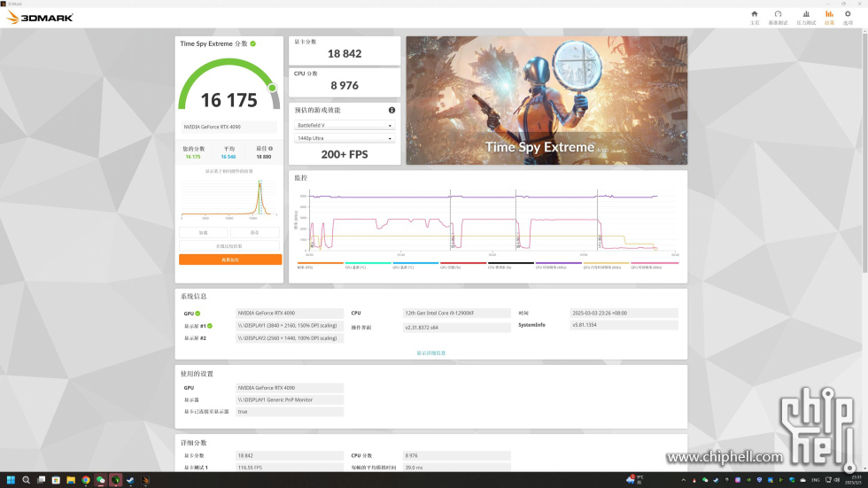
Task: Click the 3DMARK logo
Action: [39, 18]
